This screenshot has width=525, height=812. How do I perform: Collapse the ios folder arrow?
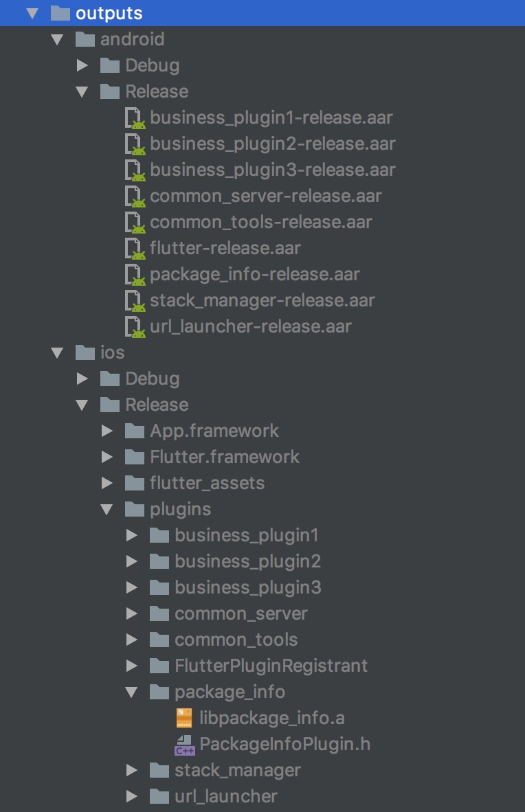tap(57, 352)
